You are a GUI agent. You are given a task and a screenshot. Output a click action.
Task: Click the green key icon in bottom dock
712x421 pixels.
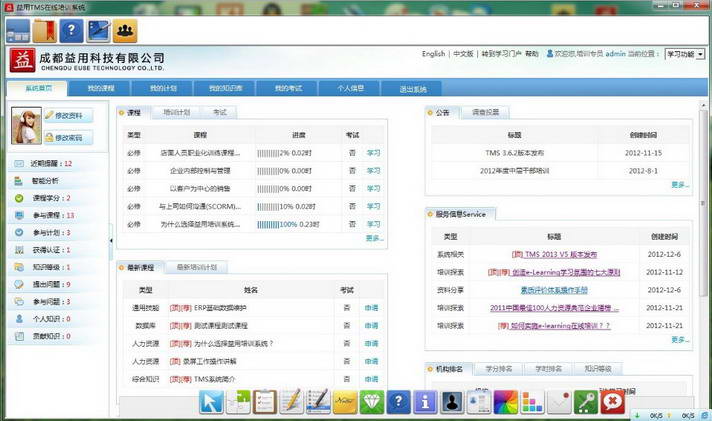pos(586,402)
